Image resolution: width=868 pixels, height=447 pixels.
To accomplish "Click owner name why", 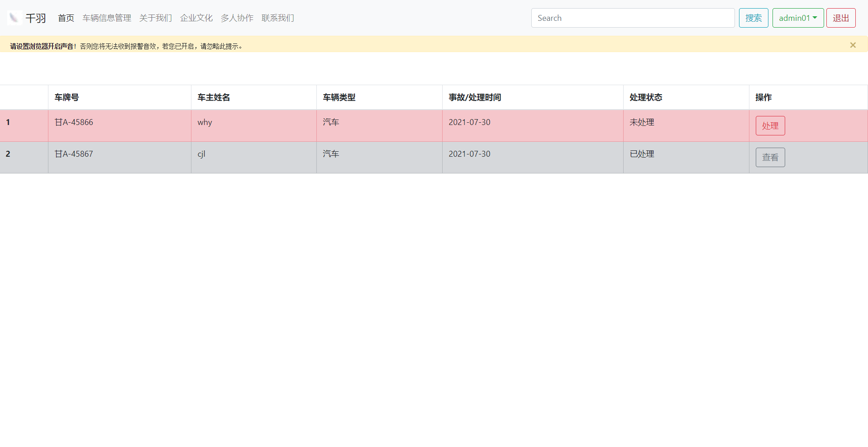I will 205,122.
